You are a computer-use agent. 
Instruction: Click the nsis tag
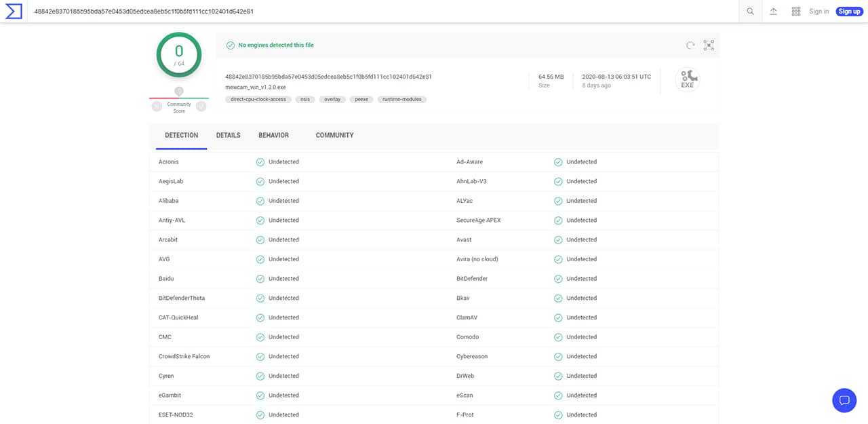[x=306, y=99]
